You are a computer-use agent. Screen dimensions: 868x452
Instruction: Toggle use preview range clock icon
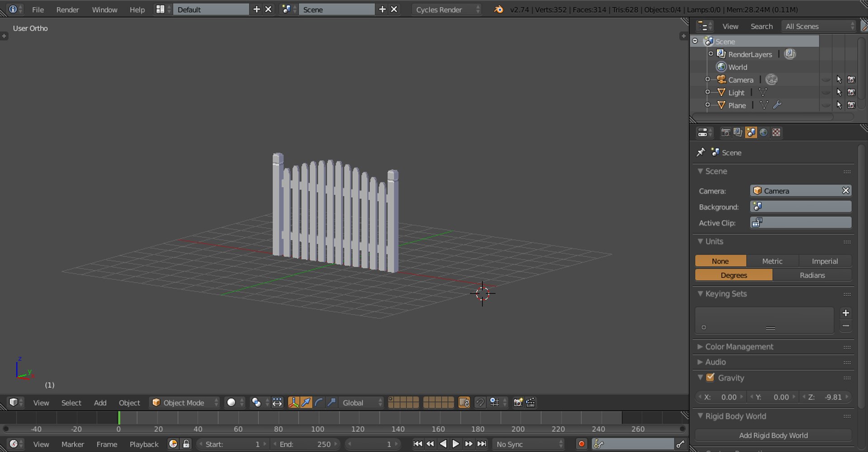coord(173,444)
